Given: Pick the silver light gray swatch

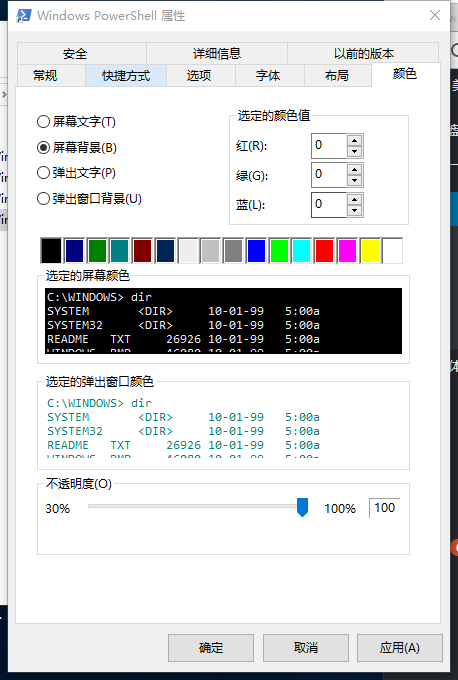Looking at the screenshot, I should 211,251.
